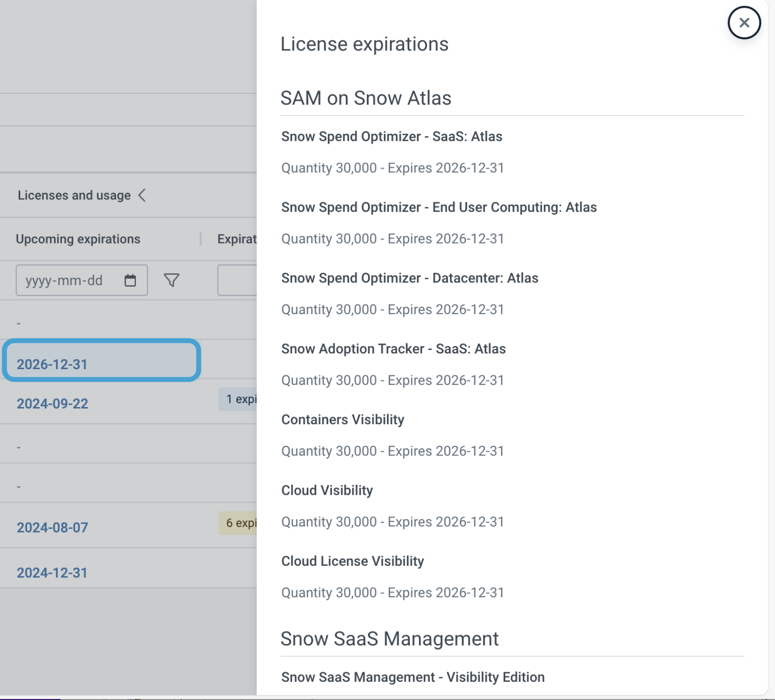Select the Containers Visibility license entry

[343, 419]
